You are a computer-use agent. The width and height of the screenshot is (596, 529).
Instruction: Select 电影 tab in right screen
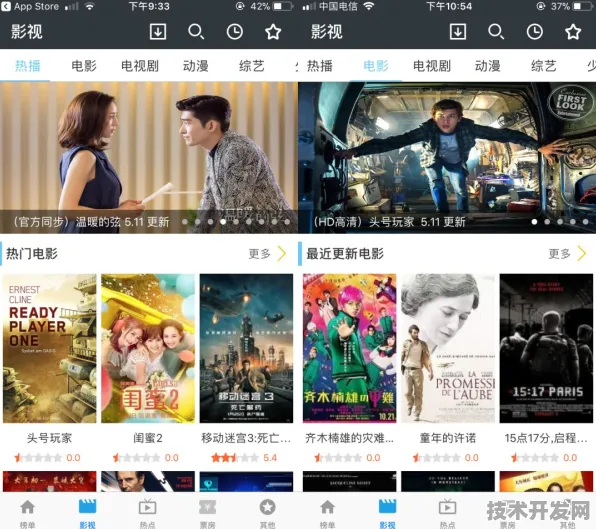click(376, 66)
